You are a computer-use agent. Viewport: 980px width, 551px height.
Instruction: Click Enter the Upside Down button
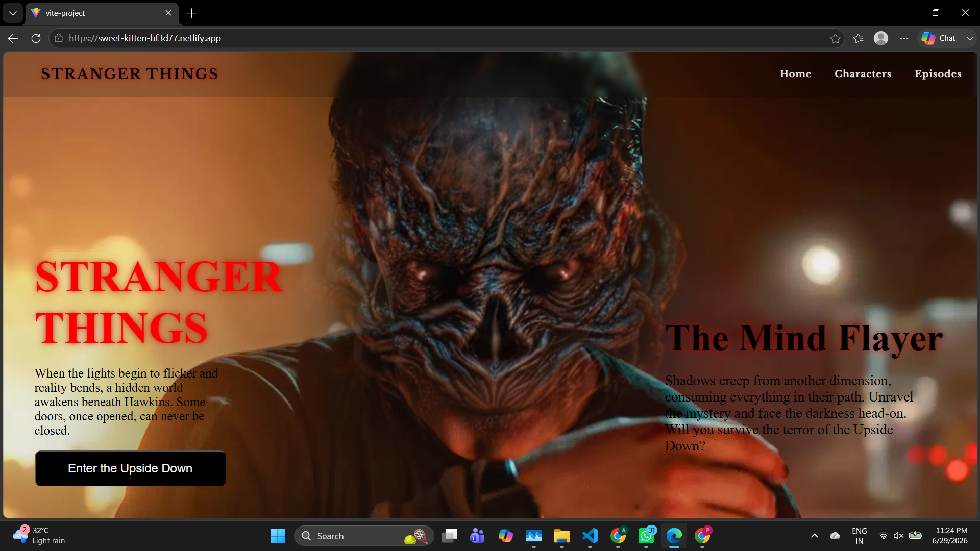pyautogui.click(x=130, y=468)
